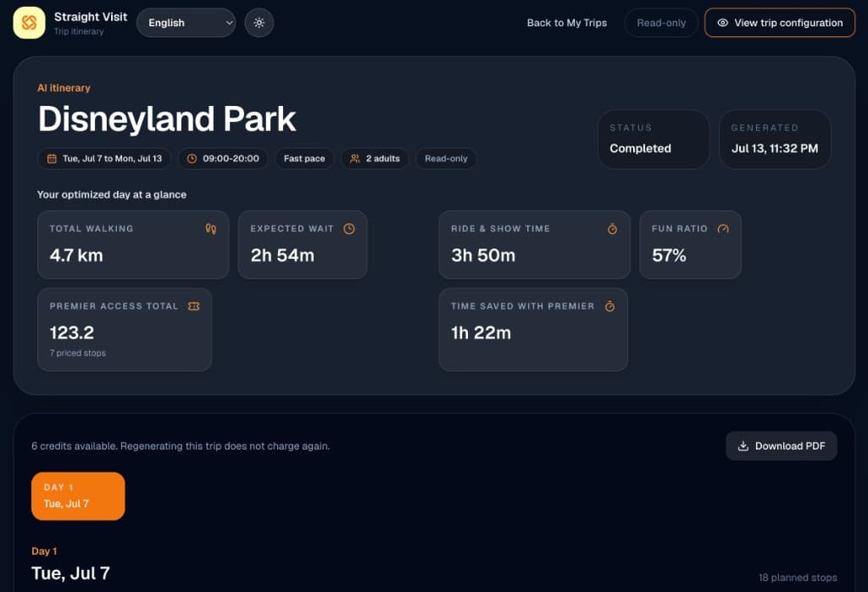Click the 123.2 premier access total

(72, 332)
